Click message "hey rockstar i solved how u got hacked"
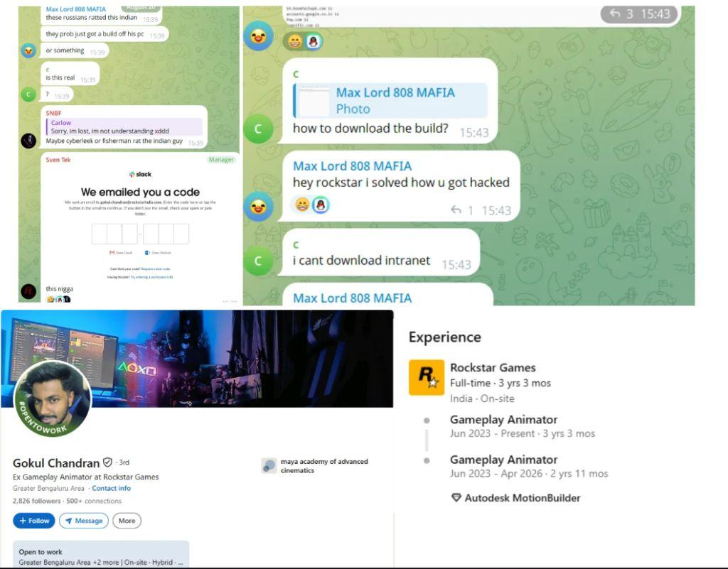Image resolution: width=728 pixels, height=569 pixels. coord(401,183)
